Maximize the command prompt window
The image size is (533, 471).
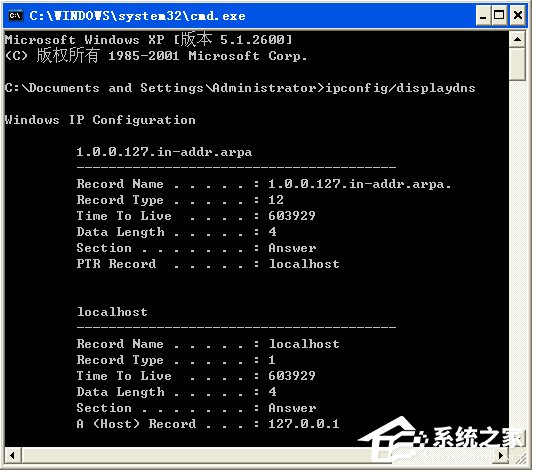pyautogui.click(x=499, y=16)
